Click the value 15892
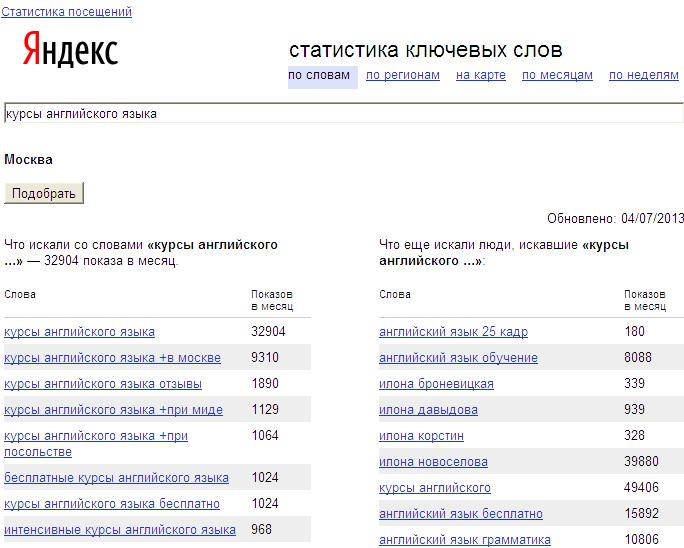684x548 pixels. [641, 514]
